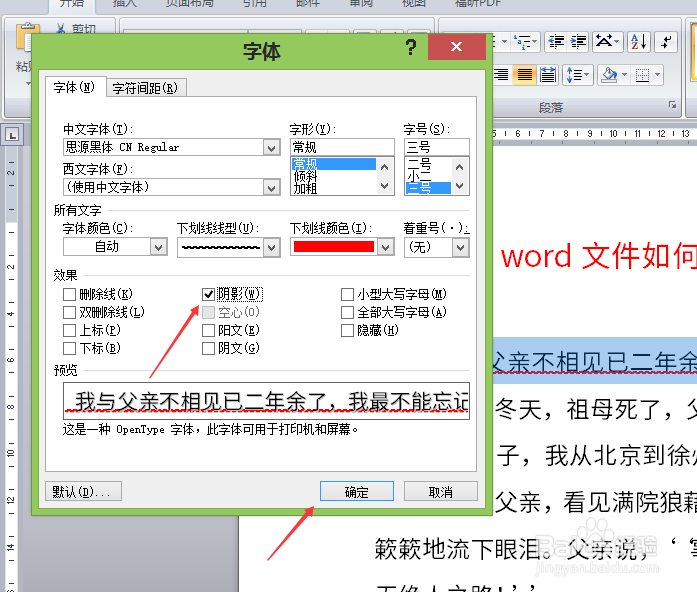Image resolution: width=697 pixels, height=592 pixels.
Task: Select 二号 in the 字号 list
Action: click(x=428, y=164)
